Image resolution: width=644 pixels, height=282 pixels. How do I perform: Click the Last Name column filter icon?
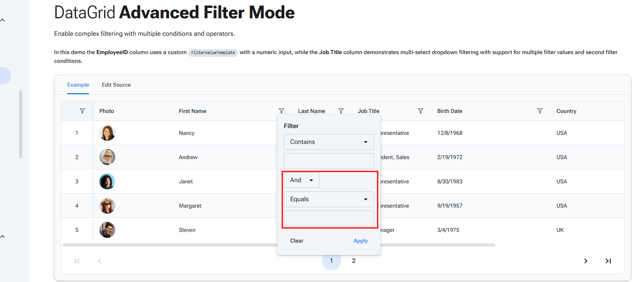(341, 111)
